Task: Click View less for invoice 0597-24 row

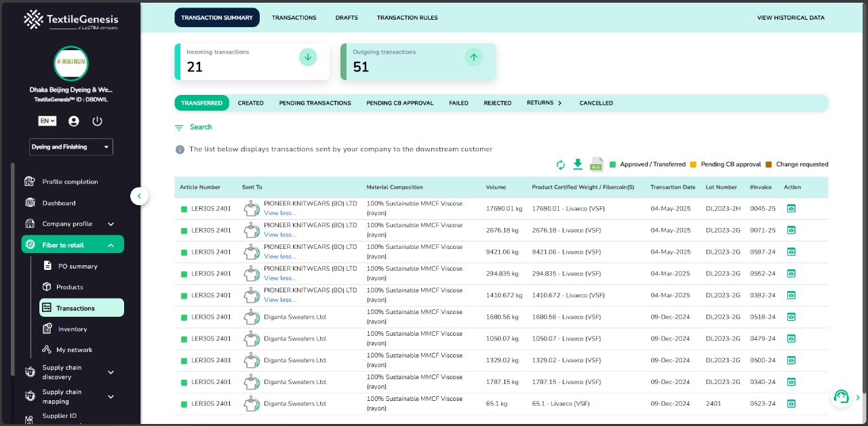Action: coord(279,256)
